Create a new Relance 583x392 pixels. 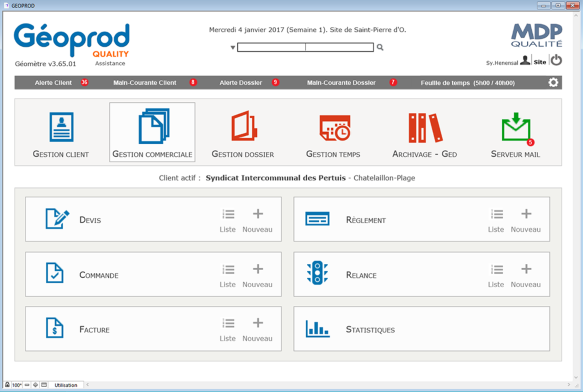coord(526,276)
